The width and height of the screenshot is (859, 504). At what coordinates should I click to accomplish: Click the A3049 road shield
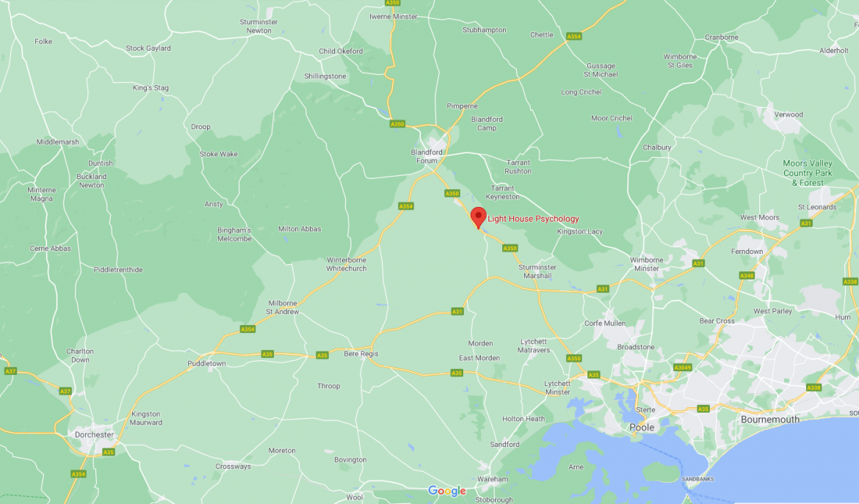pyautogui.click(x=683, y=368)
